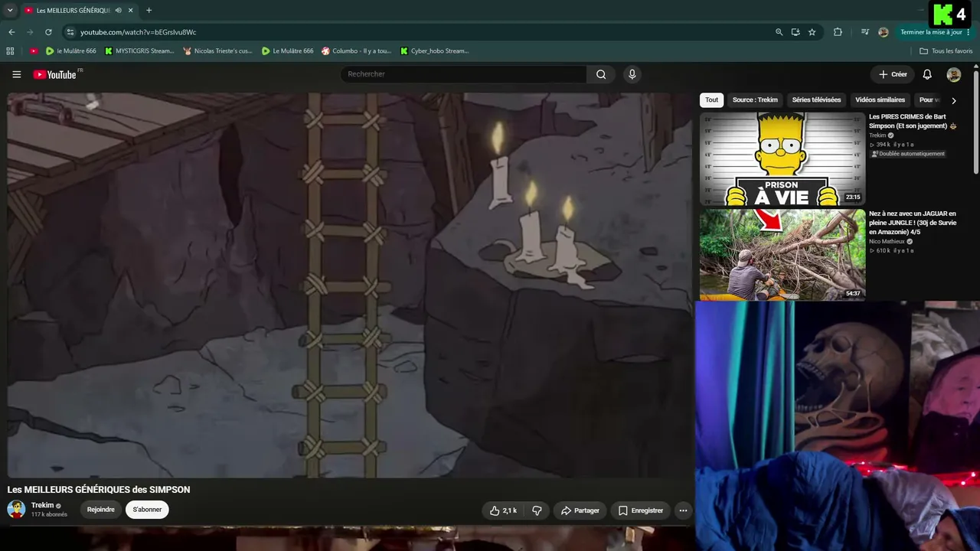Image resolution: width=980 pixels, height=551 pixels.
Task: Click Terminer la mise à jour
Action: point(936,32)
